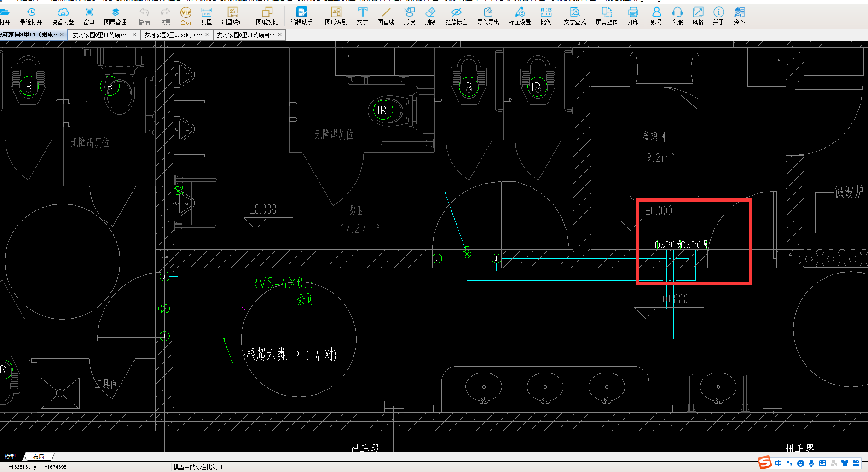868x472 pixels.
Task: Switch to the second 安河家园8里11公厕 tab
Action: [100, 35]
